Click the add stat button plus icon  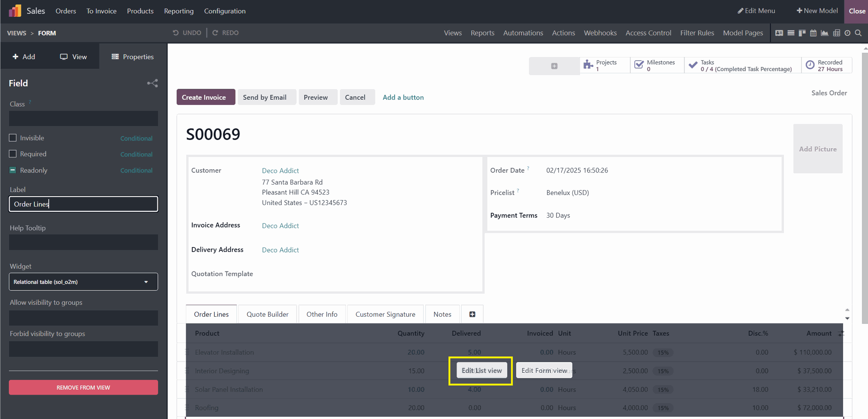point(554,66)
